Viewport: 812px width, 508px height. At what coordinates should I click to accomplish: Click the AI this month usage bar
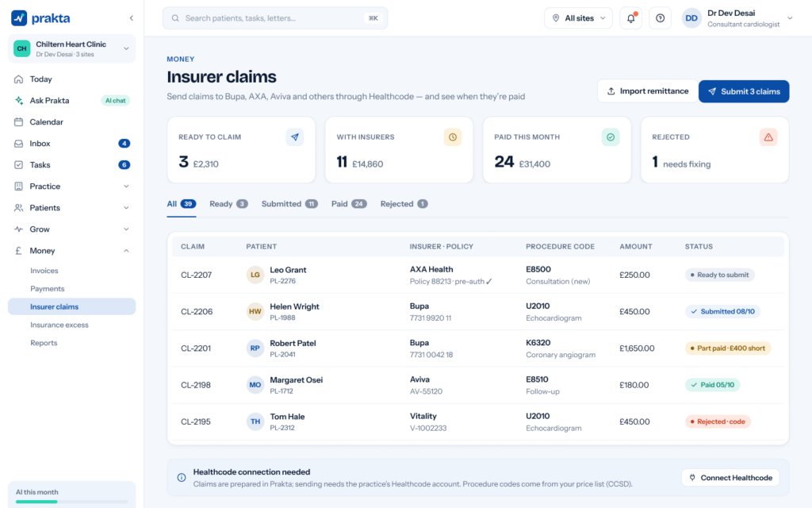[71, 502]
